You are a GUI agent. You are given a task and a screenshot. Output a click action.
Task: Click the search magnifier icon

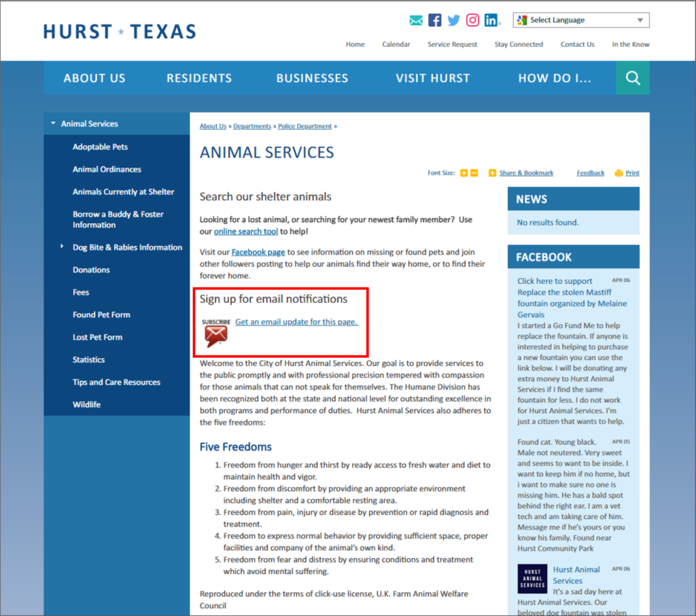[x=632, y=77]
